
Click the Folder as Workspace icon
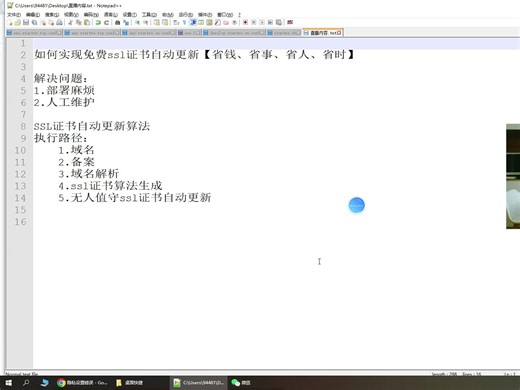tap(226, 23)
